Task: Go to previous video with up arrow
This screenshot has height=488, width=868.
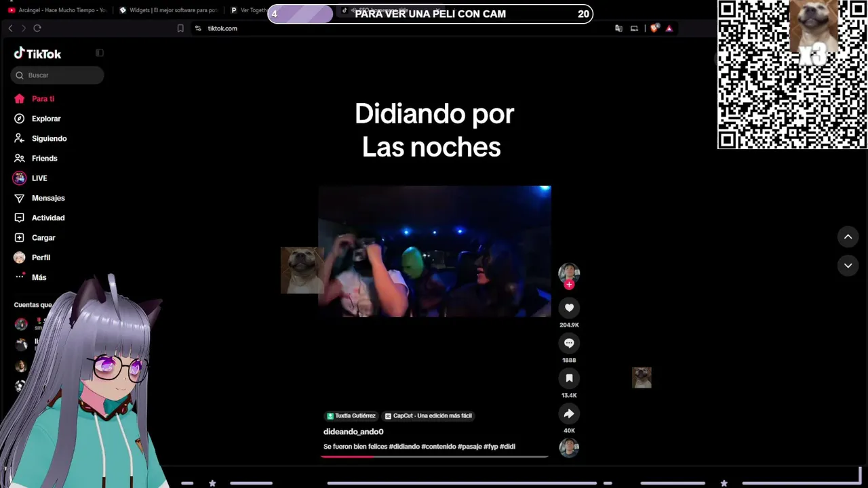Action: [x=848, y=237]
